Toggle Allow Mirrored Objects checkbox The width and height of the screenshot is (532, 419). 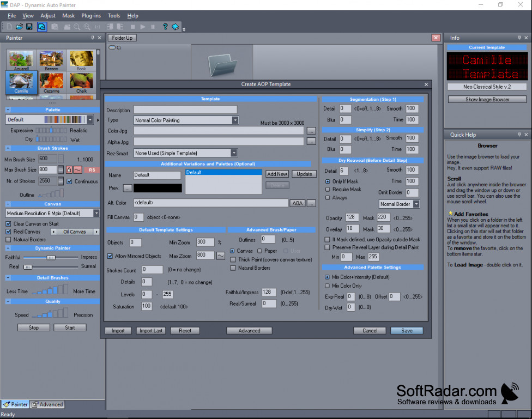point(110,256)
